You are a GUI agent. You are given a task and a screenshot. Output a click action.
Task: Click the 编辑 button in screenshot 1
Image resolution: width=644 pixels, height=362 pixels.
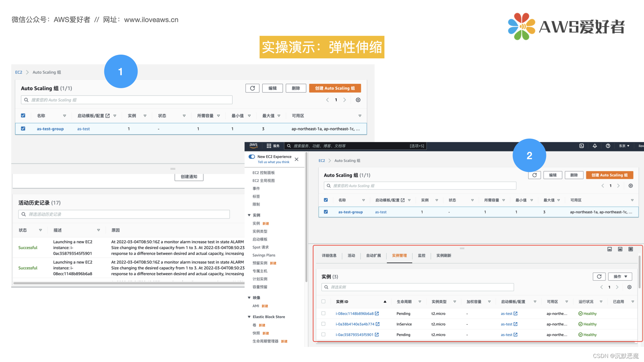273,88
